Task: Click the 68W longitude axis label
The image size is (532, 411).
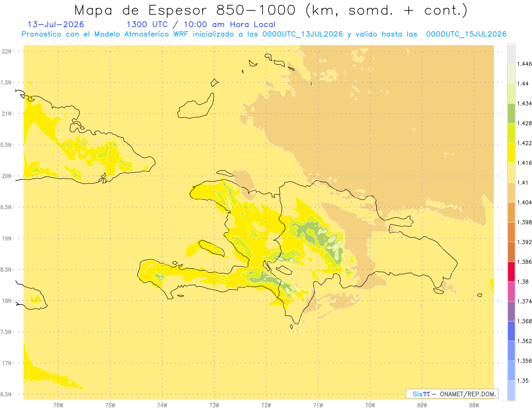Action: [x=474, y=405]
